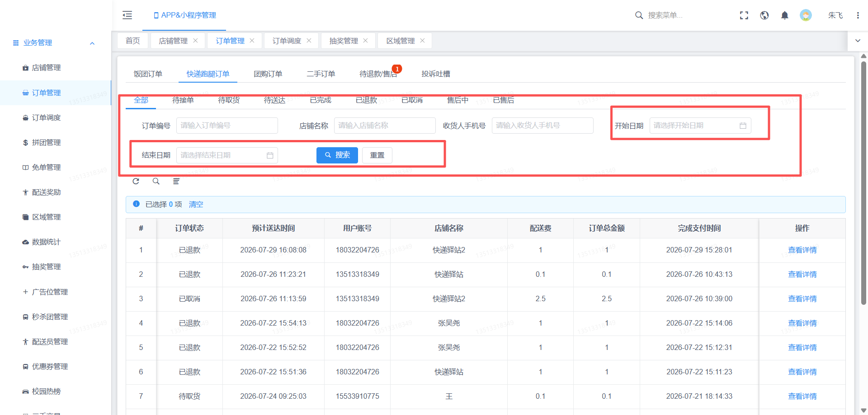
Task: Open the 结束日期 date picker
Action: pyautogui.click(x=227, y=155)
